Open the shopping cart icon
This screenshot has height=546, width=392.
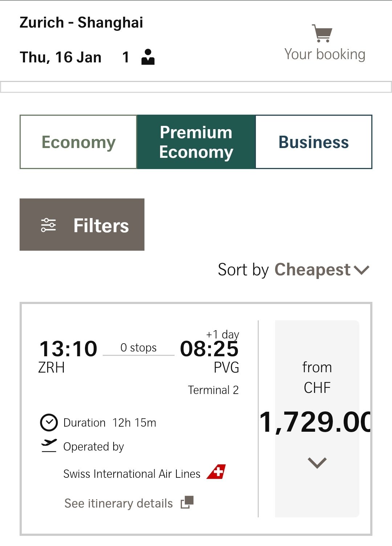pos(322,33)
